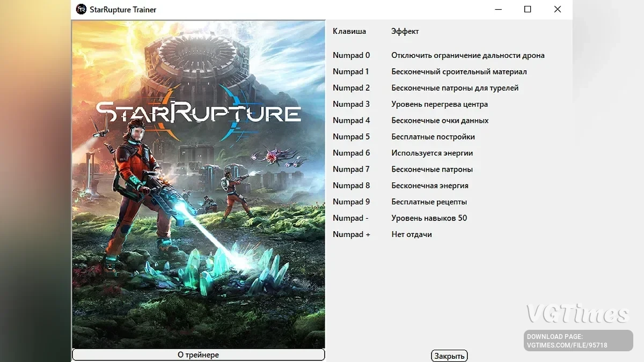Click the 'Эффект' column header
The image size is (644, 362).
click(405, 31)
